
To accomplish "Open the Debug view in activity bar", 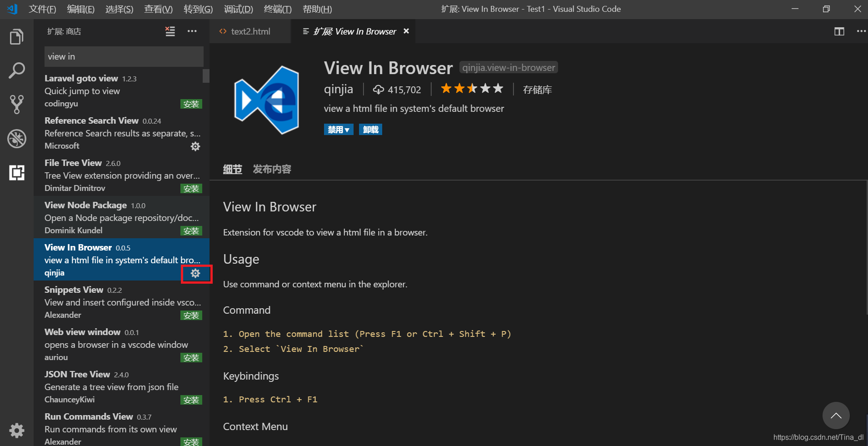I will click(17, 139).
